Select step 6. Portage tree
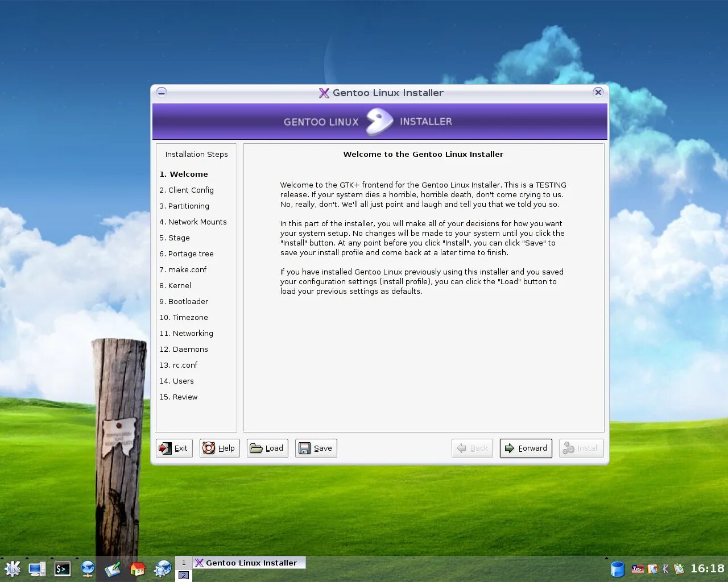 click(187, 254)
